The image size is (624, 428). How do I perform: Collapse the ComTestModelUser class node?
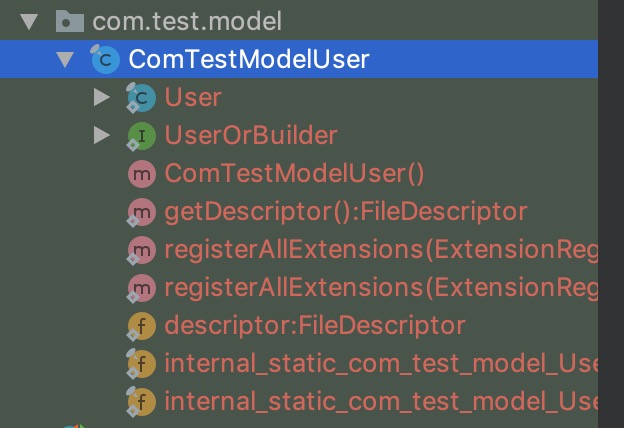66,59
